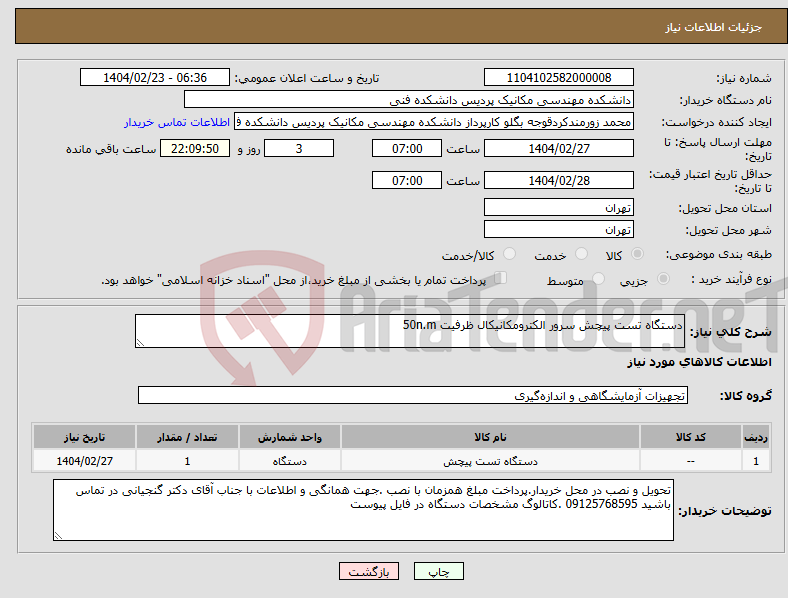Click the تعداد / مقدار column header

(187, 437)
